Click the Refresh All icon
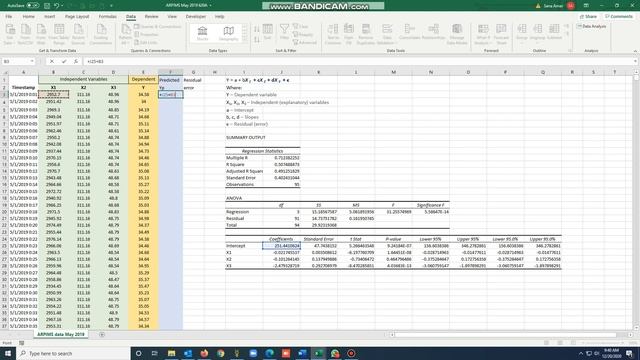640x360 pixels. pos(125,34)
